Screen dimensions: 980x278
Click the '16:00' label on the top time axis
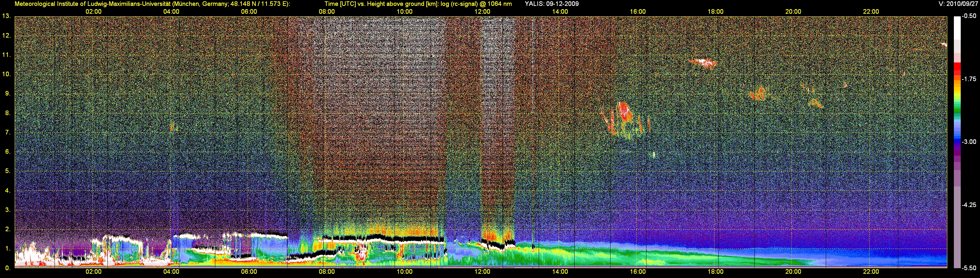pyautogui.click(x=638, y=12)
